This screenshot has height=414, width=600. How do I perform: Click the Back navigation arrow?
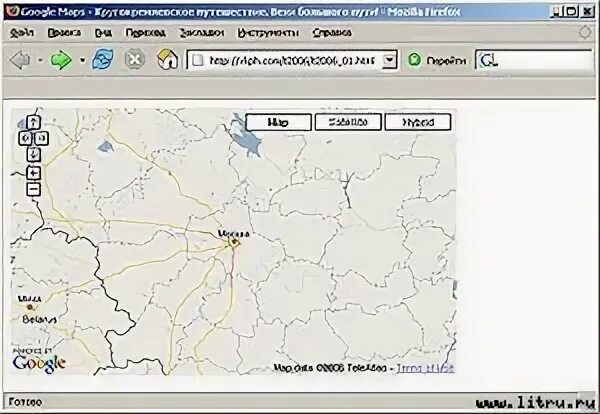pos(20,60)
